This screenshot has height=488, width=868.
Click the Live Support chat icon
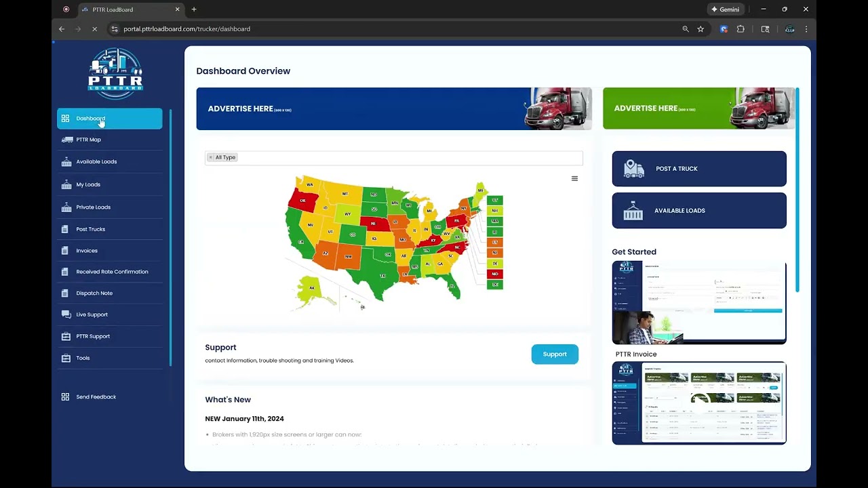66,314
